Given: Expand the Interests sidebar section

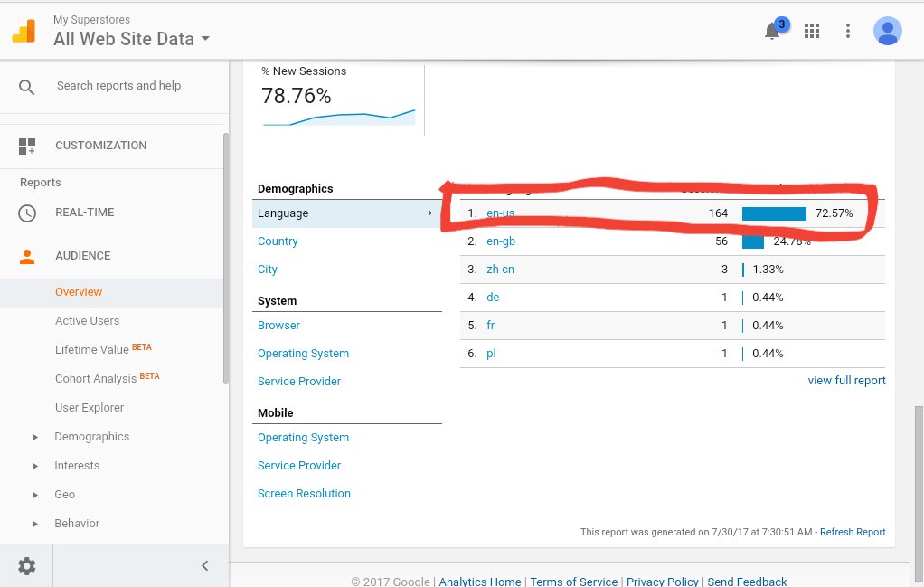Looking at the screenshot, I should click(34, 466).
